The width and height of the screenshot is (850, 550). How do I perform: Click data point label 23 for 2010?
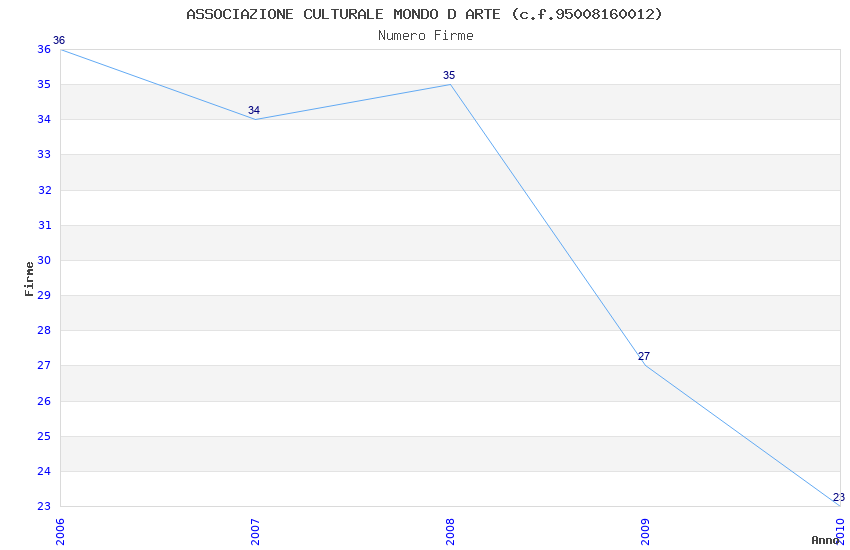pyautogui.click(x=839, y=497)
